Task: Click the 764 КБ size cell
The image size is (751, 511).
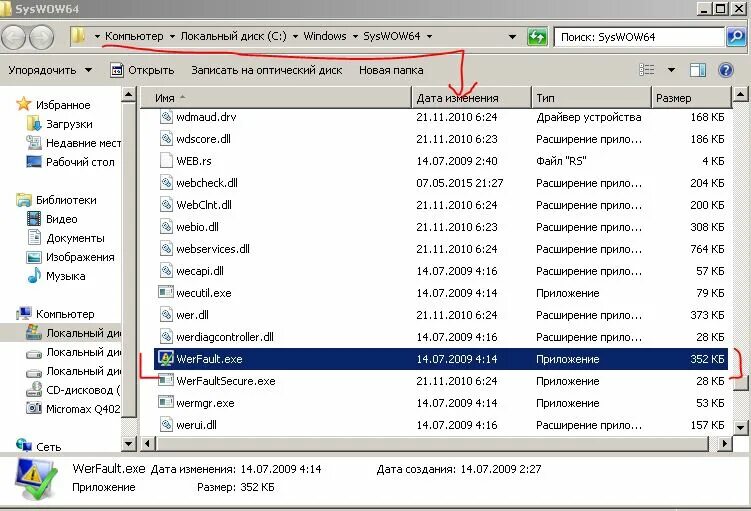Action: click(707, 249)
